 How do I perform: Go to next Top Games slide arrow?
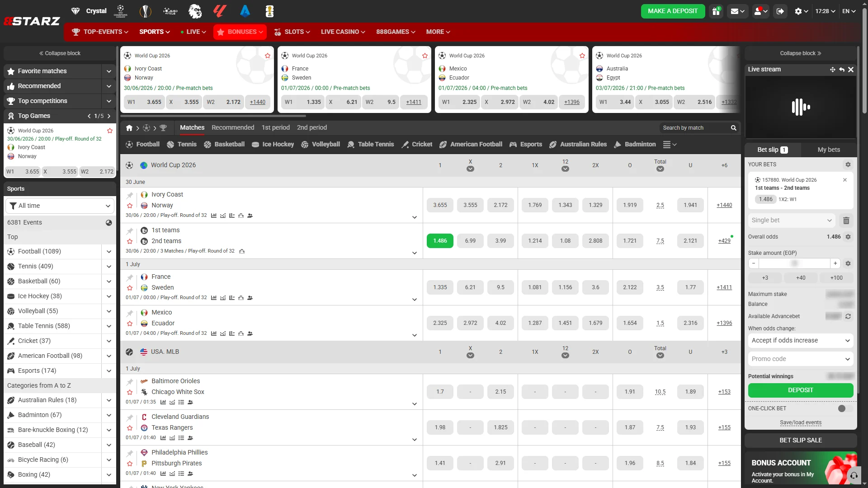click(109, 116)
